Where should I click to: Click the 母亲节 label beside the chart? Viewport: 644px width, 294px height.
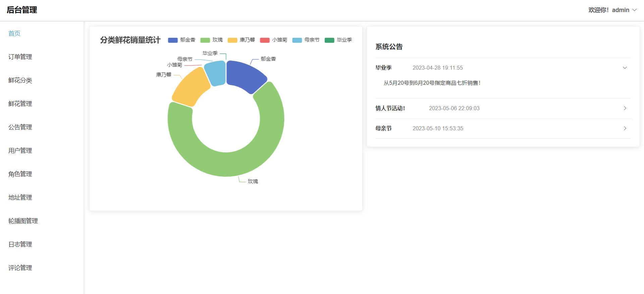pyautogui.click(x=185, y=59)
